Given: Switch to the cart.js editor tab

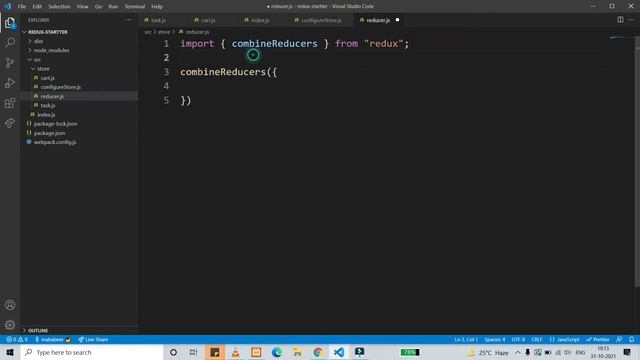Looking at the screenshot, I should (208, 20).
